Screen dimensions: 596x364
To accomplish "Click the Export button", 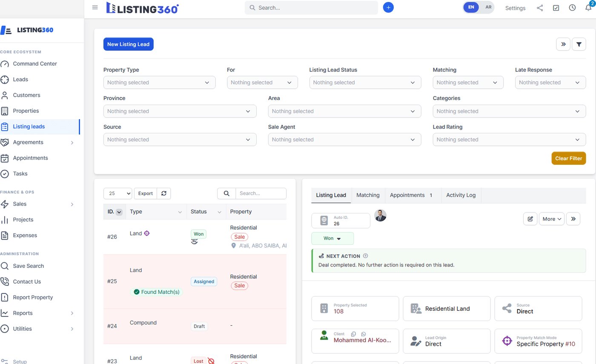I will tap(146, 193).
